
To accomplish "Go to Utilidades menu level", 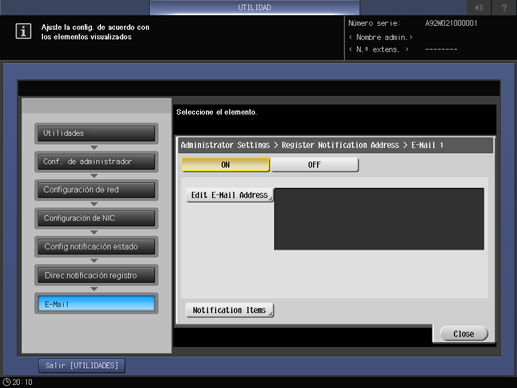I will tap(96, 133).
